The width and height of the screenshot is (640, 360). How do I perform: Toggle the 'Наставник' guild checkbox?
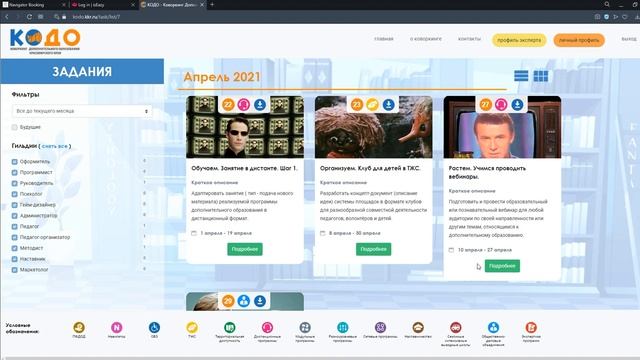pyautogui.click(x=15, y=259)
